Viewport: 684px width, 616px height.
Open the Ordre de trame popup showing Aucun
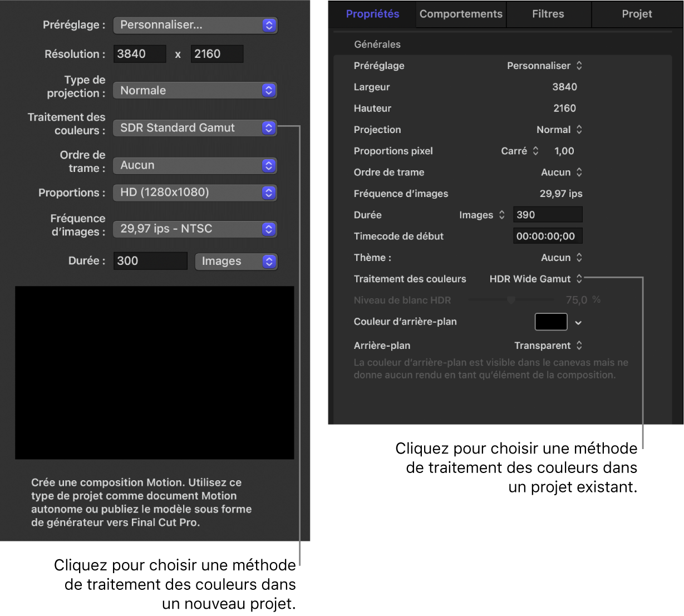point(195,165)
